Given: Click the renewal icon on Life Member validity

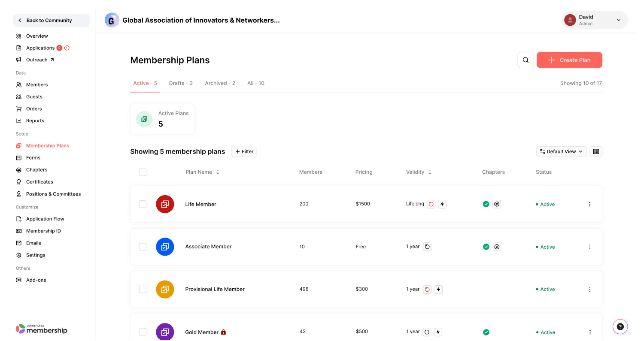Looking at the screenshot, I should pyautogui.click(x=431, y=204).
